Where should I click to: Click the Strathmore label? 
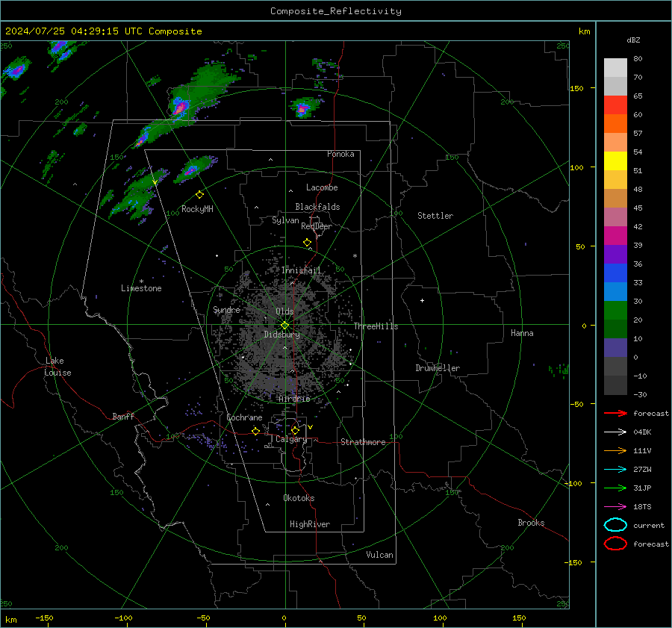[363, 442]
